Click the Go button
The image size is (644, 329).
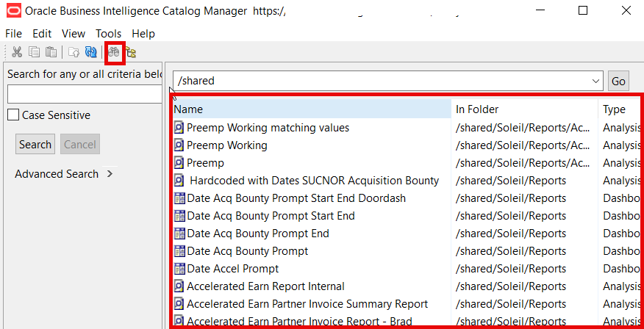point(618,82)
